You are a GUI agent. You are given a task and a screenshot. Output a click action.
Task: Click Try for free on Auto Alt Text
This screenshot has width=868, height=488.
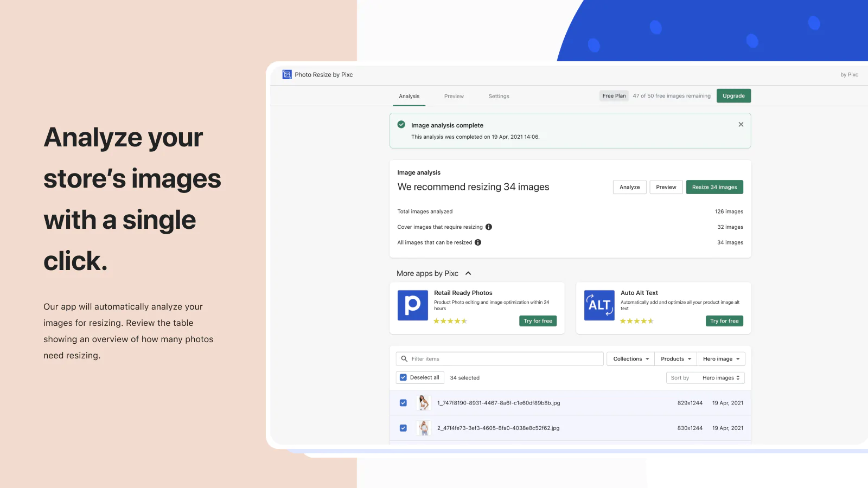tap(724, 321)
